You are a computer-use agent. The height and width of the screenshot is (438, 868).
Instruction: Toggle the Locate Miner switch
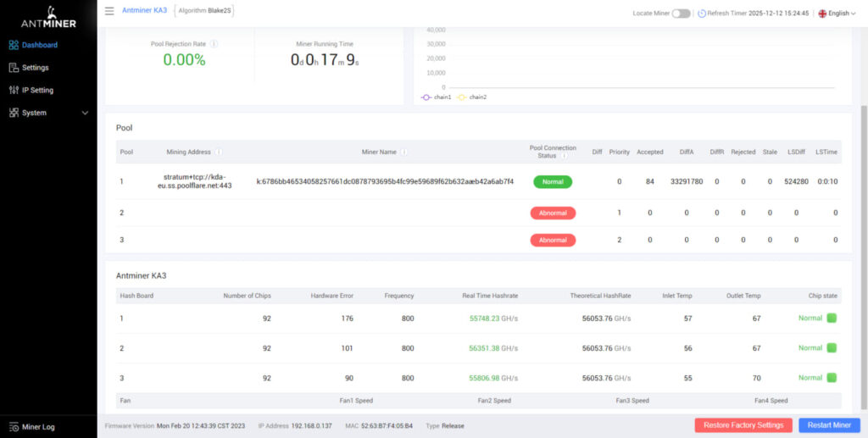tap(681, 14)
